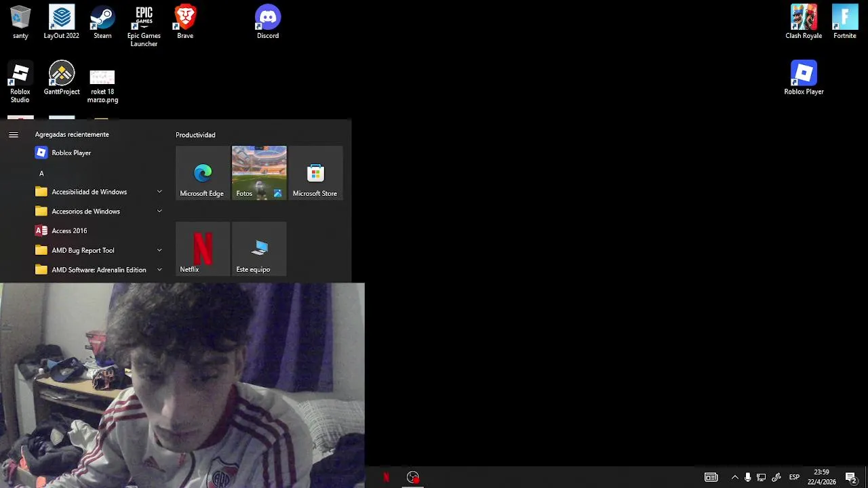Screen dimensions: 868x488
Task: Launch the Brave browser desktop shortcut
Action: point(185,22)
